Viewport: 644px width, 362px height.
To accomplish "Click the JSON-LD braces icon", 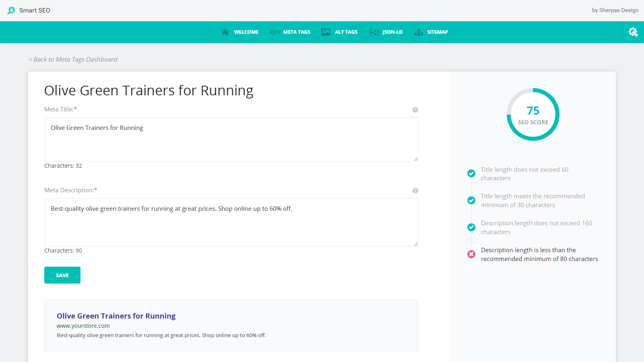I will pos(374,32).
